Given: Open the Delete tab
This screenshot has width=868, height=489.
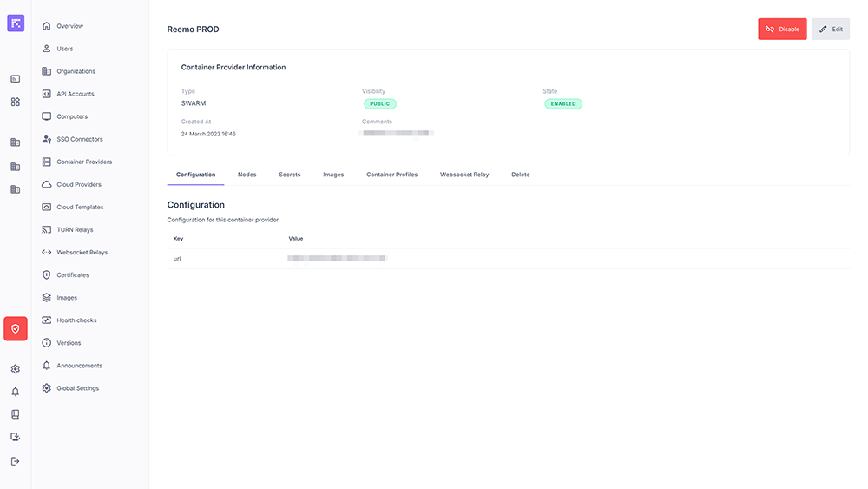Looking at the screenshot, I should point(520,175).
